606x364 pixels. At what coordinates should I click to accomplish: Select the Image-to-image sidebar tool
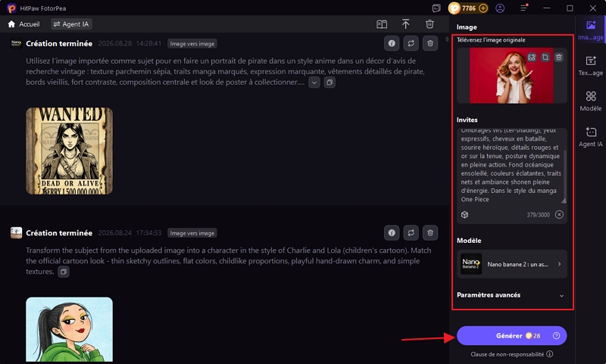pos(591,30)
